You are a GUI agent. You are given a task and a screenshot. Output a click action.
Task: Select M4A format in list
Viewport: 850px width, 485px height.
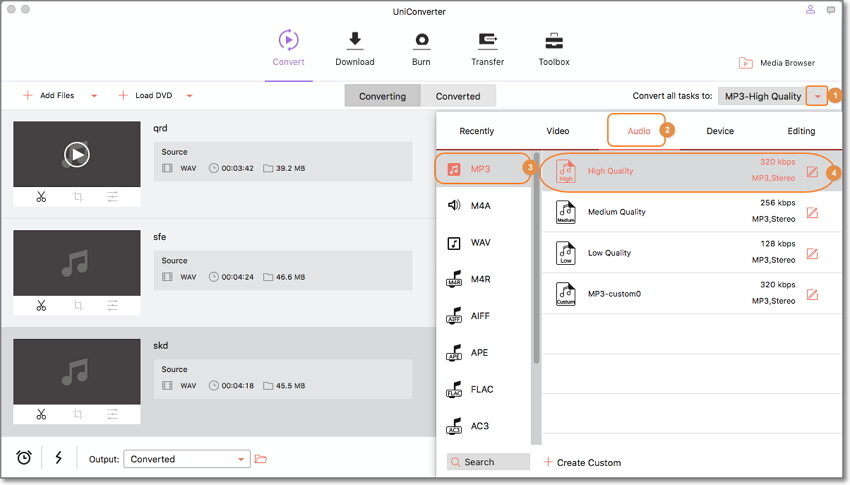pyautogui.click(x=484, y=205)
